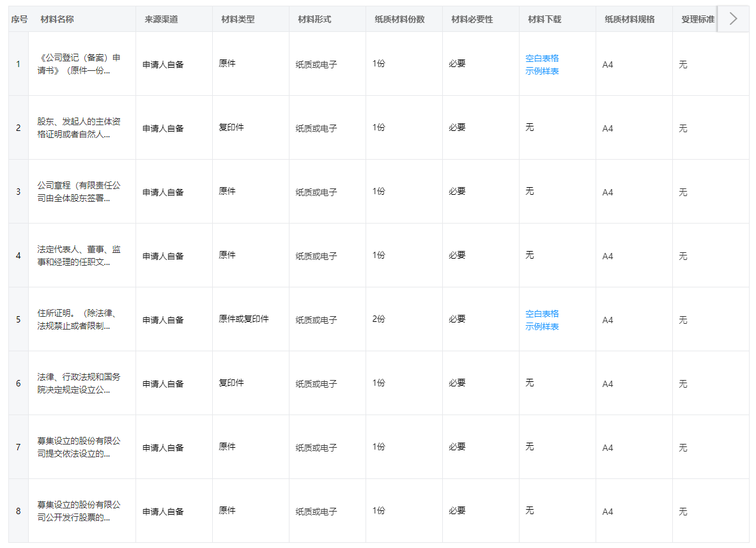Click 无 受理标准 cell in row 5
This screenshot has width=756, height=548.
[683, 320]
